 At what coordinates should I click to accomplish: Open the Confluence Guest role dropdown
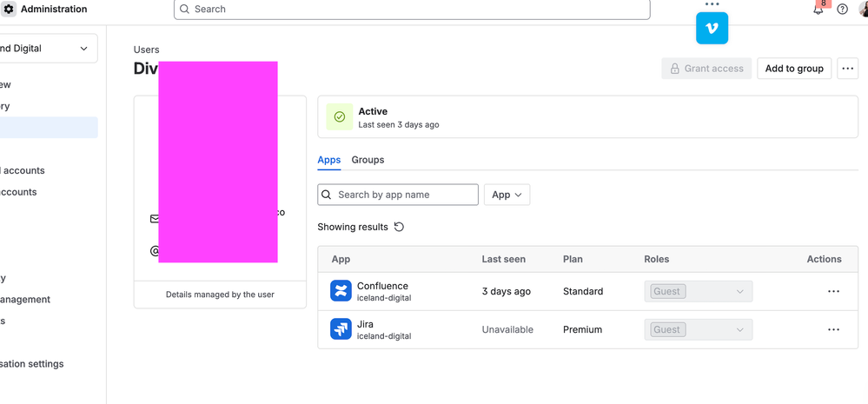(x=698, y=292)
